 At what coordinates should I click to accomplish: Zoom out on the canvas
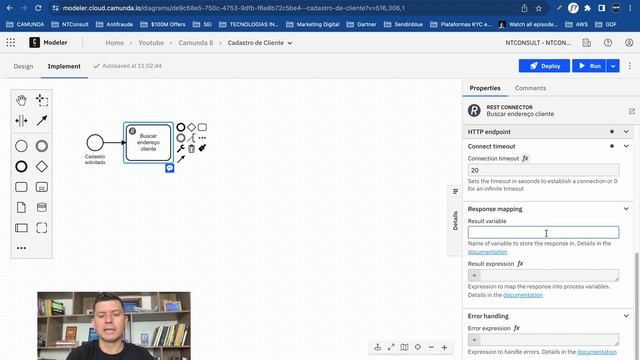pos(431,347)
